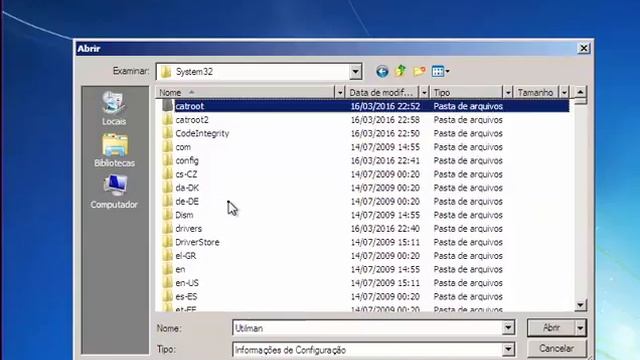Select the com folder icon

click(167, 147)
